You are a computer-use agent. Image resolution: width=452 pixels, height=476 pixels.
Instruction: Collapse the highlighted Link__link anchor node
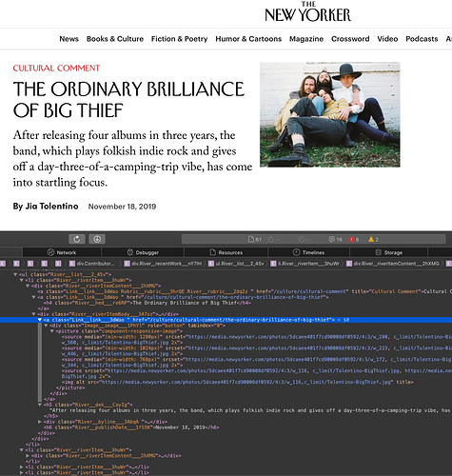(x=40, y=320)
